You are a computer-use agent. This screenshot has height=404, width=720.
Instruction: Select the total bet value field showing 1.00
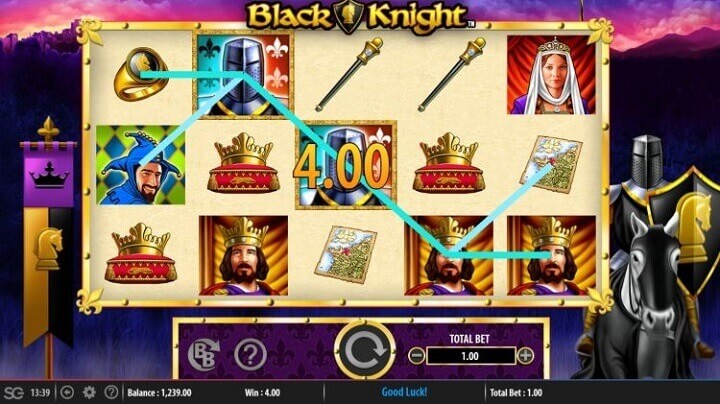tap(471, 356)
